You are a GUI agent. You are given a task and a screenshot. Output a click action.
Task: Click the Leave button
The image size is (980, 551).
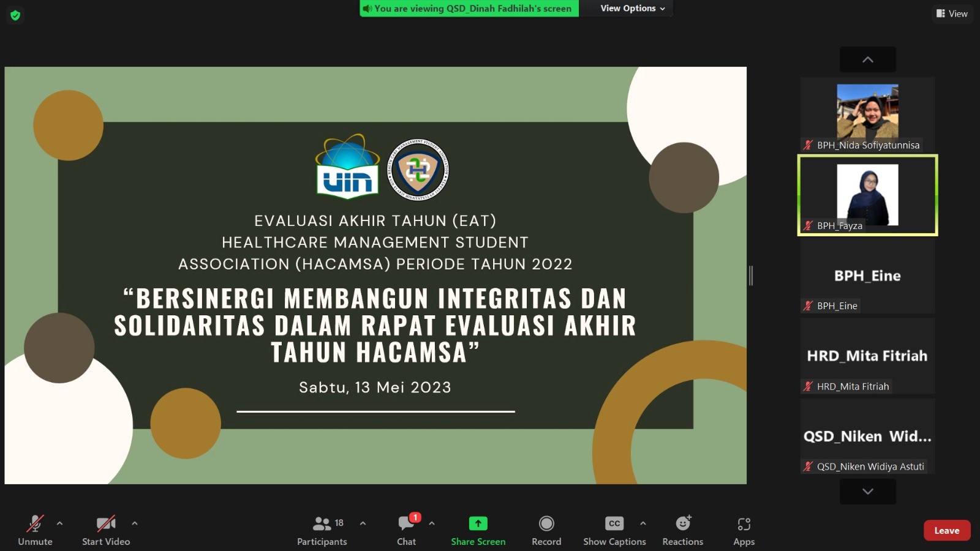tap(947, 530)
